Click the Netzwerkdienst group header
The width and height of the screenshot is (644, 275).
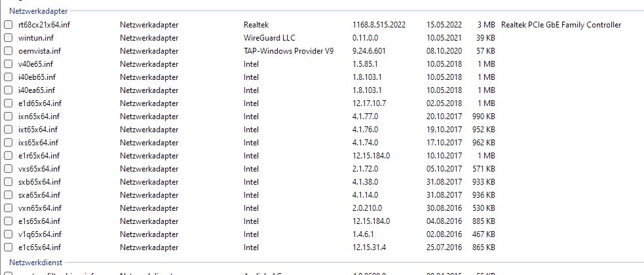point(36,262)
